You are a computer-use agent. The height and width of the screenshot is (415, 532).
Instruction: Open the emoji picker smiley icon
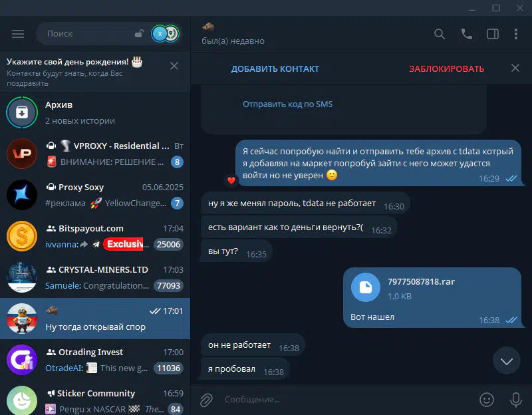tap(487, 400)
